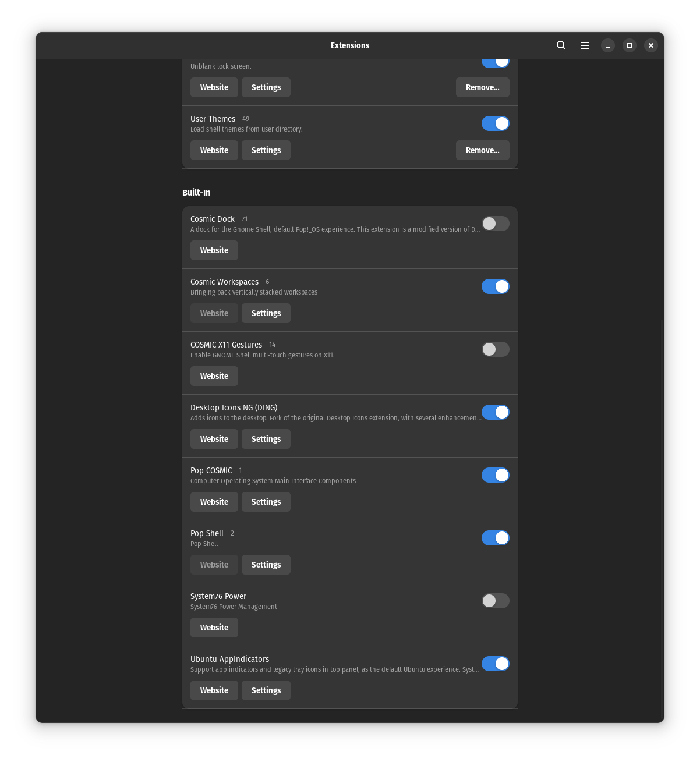The height and width of the screenshot is (762, 700).
Task: Open the System76 Power website
Action: coord(214,628)
